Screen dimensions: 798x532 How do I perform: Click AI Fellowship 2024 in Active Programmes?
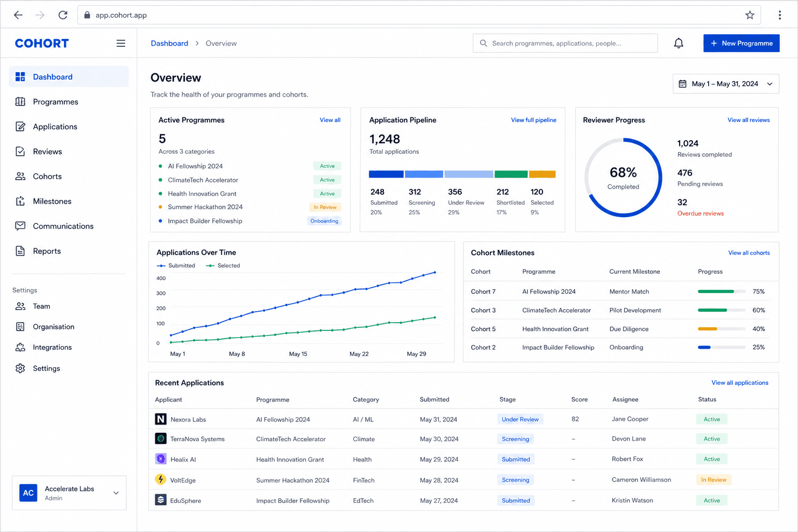pyautogui.click(x=195, y=166)
